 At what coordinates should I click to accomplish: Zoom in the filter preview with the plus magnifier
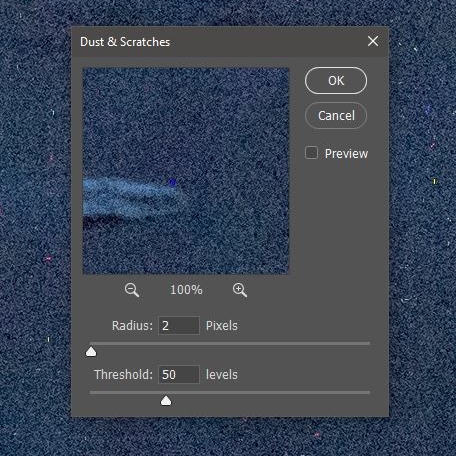coord(240,290)
